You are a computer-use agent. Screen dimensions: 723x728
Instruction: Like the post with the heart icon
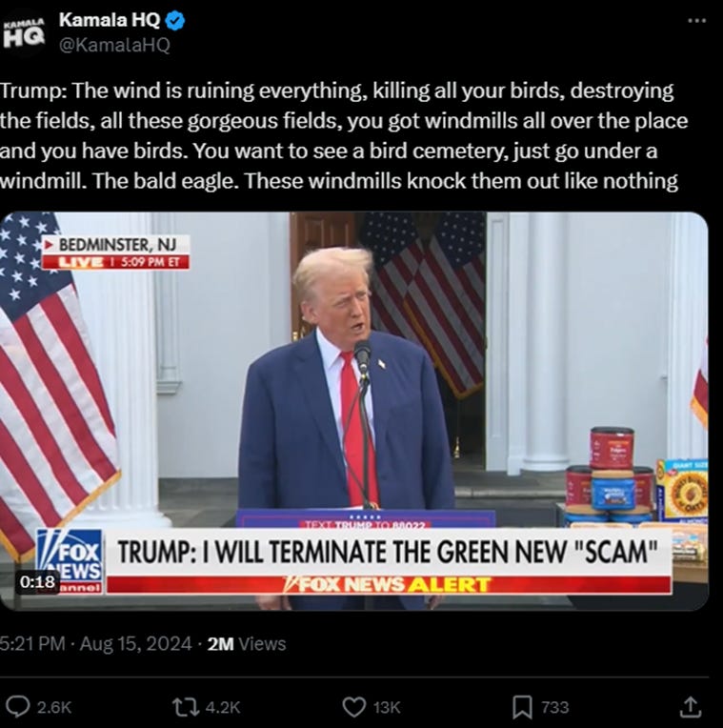click(x=354, y=707)
